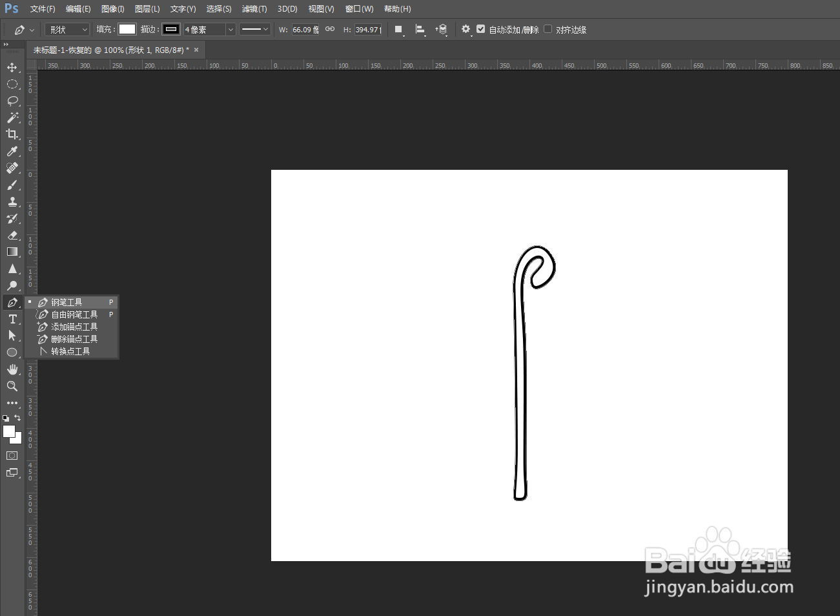Toggle Auto Add/Delete (自动添加/删除) checkbox

pos(480,29)
